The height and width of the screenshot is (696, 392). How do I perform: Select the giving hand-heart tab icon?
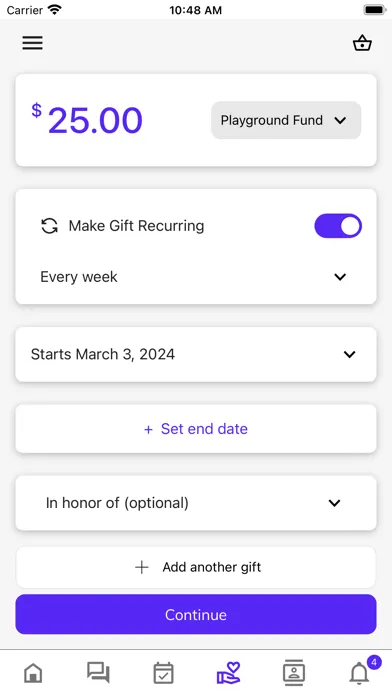point(229,673)
